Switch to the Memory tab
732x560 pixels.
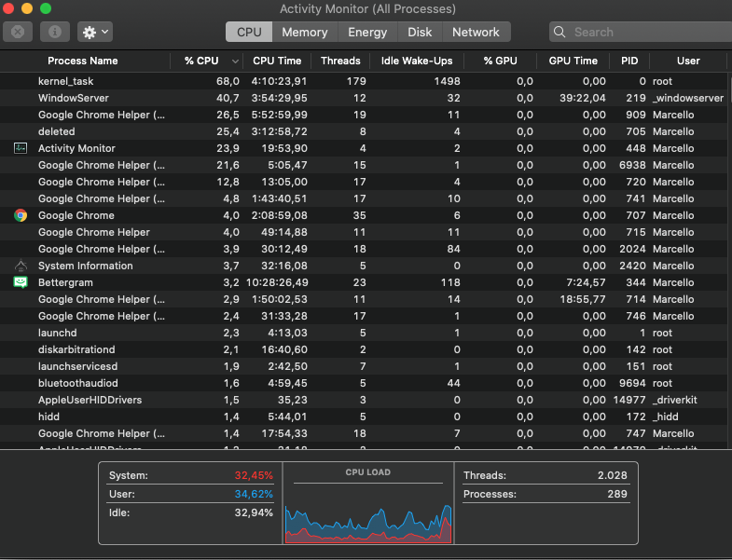coord(304,32)
